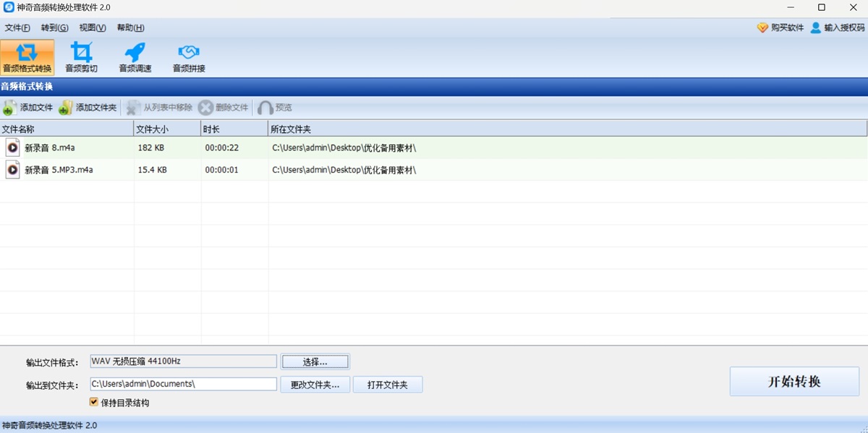This screenshot has width=868, height=433.
Task: Click the 输出到文件夹 path field
Action: (x=183, y=384)
